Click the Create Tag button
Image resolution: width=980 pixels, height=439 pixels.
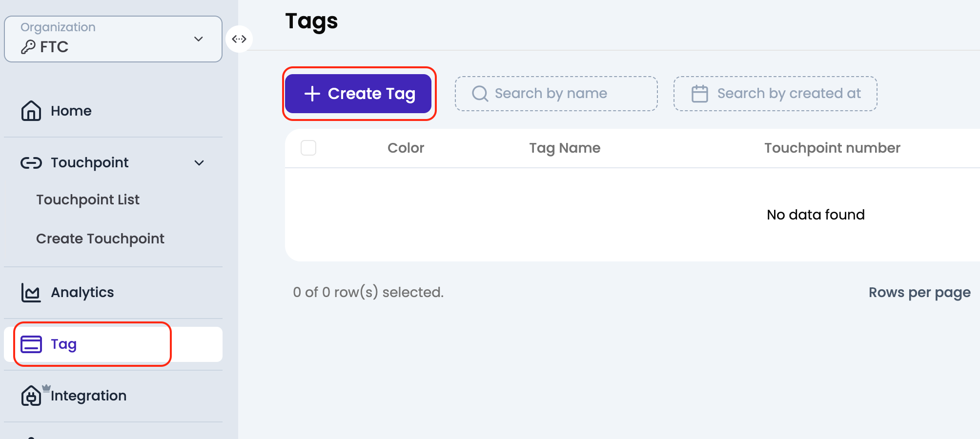click(x=359, y=94)
